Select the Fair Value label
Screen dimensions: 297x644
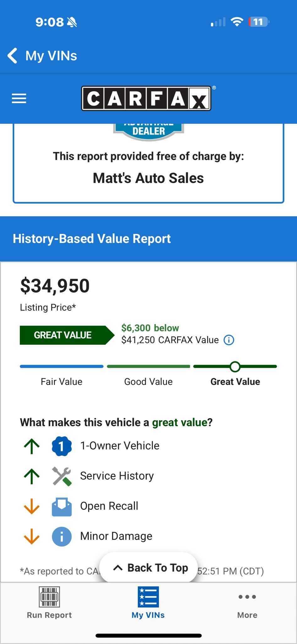pyautogui.click(x=62, y=382)
